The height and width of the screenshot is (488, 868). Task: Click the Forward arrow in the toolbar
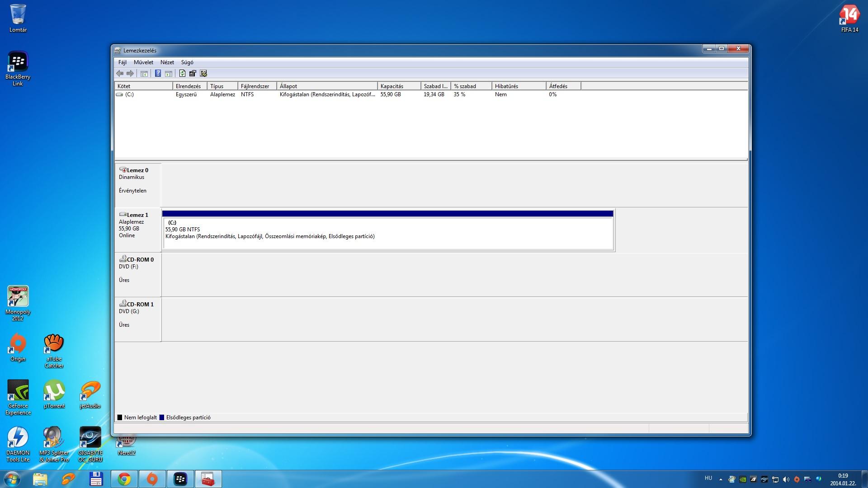click(130, 73)
